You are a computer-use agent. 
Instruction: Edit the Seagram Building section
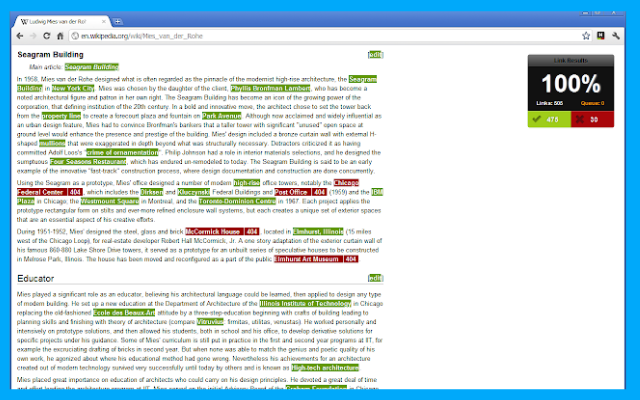click(x=376, y=55)
